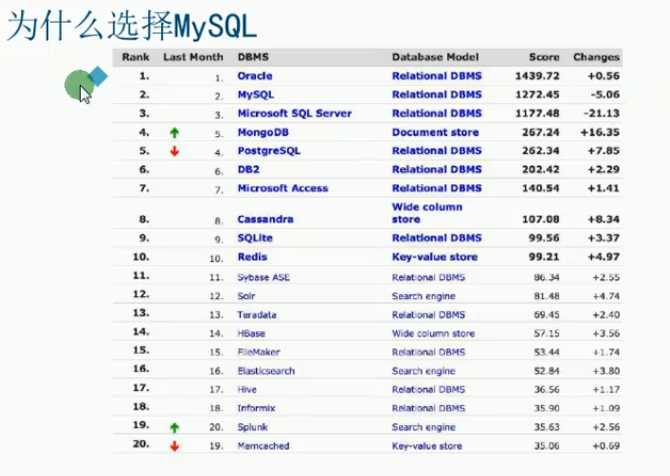This screenshot has width=670, height=476.
Task: Select the SQL Server score 1177.48
Action: point(537,114)
